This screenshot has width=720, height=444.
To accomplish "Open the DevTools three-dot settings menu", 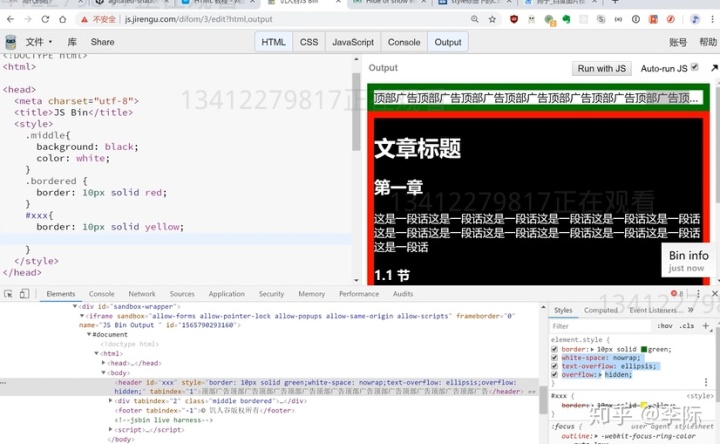I will coord(698,293).
